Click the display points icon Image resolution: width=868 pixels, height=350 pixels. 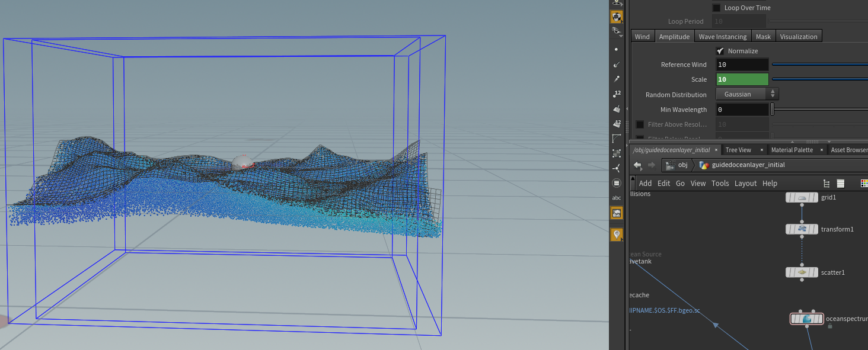click(x=617, y=50)
